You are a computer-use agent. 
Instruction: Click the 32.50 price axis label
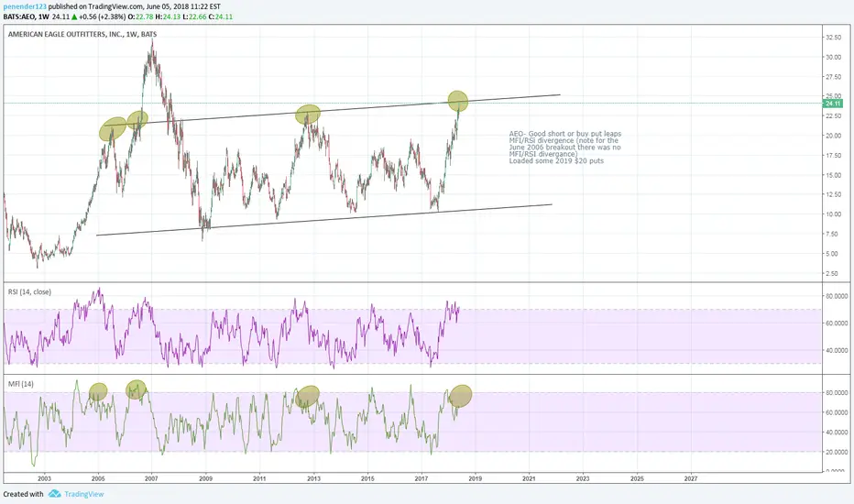pos(833,38)
